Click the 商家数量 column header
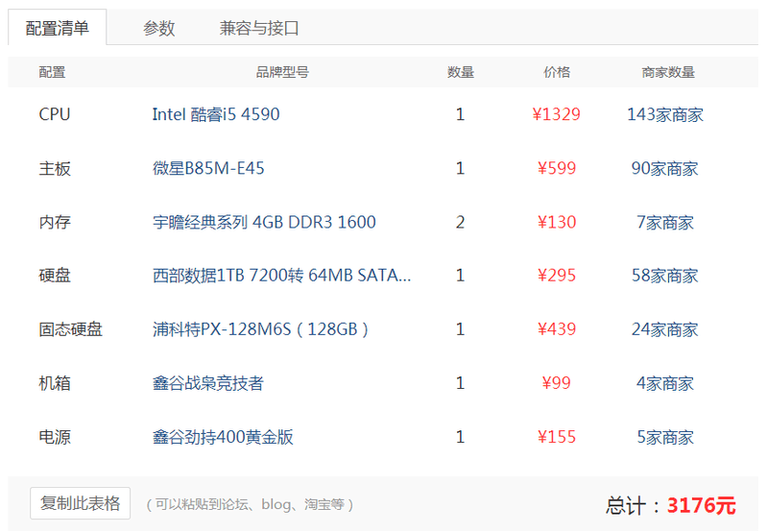Screen dimensions: 768x532 (x=668, y=72)
